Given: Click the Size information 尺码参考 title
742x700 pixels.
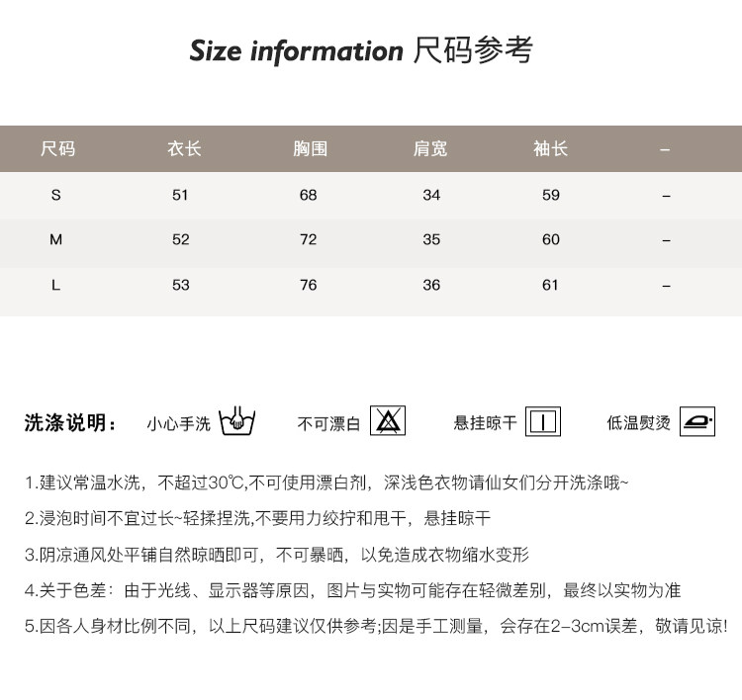Looking at the screenshot, I should [x=361, y=50].
